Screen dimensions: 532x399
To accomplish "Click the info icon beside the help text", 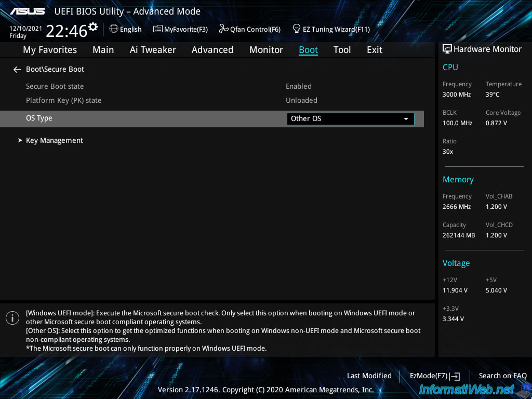I will [12, 317].
